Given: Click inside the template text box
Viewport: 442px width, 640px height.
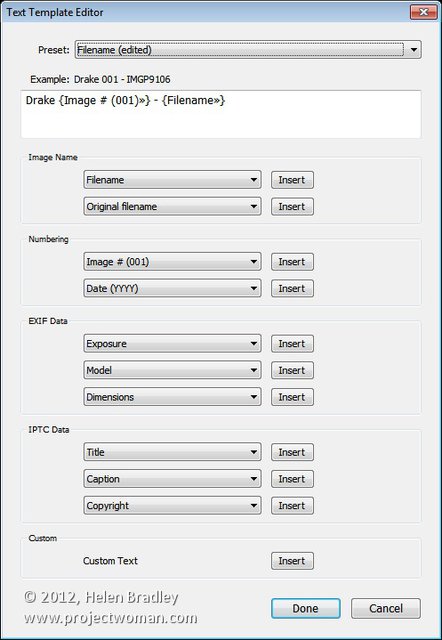Looking at the screenshot, I should point(221,114).
